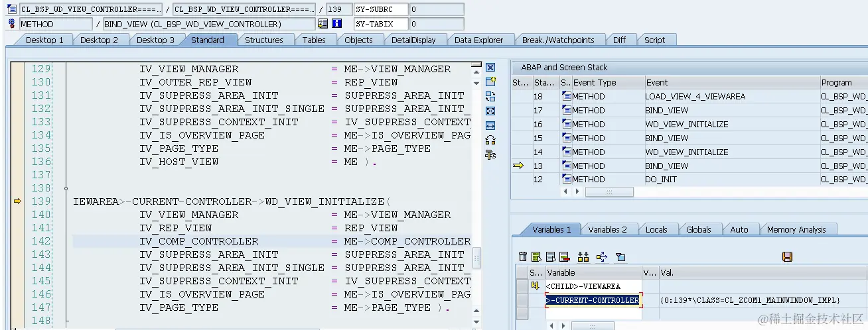Click the headset Services of Tool icon
The height and width of the screenshot is (330, 868).
pos(490,140)
